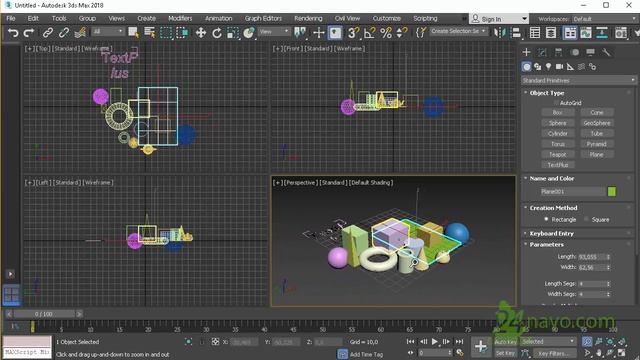The height and width of the screenshot is (360, 640).
Task: Select the Helpers category icon
Action: [571, 67]
